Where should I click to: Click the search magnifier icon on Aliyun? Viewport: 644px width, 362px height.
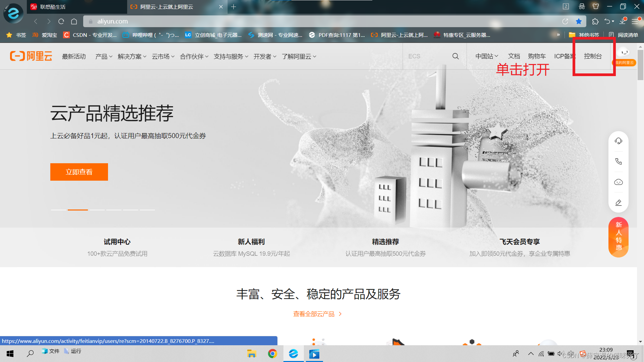[x=455, y=56]
